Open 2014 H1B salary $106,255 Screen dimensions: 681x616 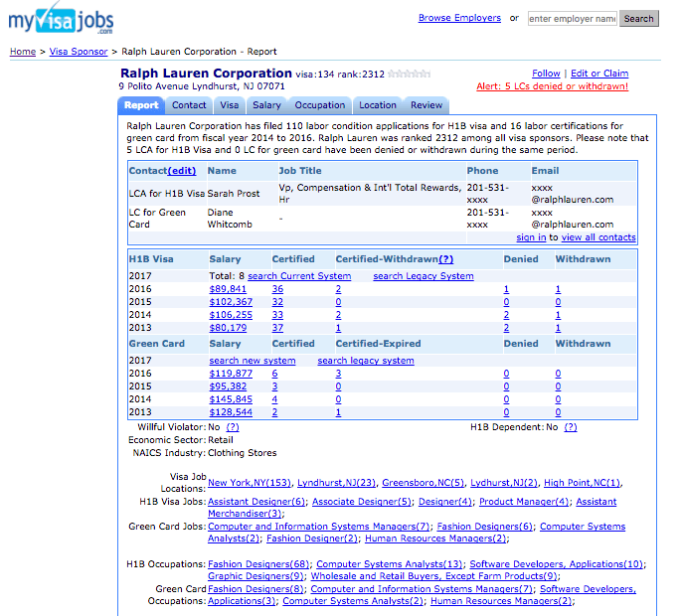(x=231, y=315)
